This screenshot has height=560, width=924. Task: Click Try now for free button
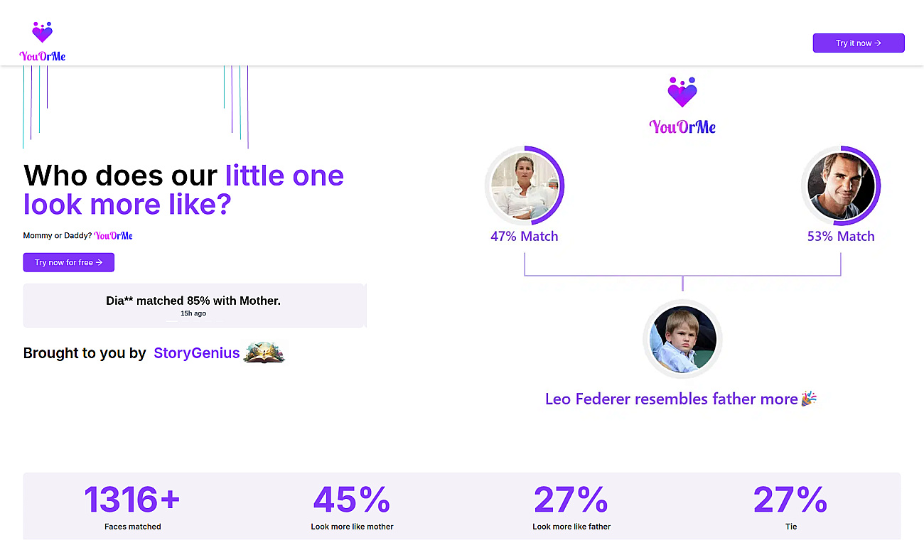[69, 262]
